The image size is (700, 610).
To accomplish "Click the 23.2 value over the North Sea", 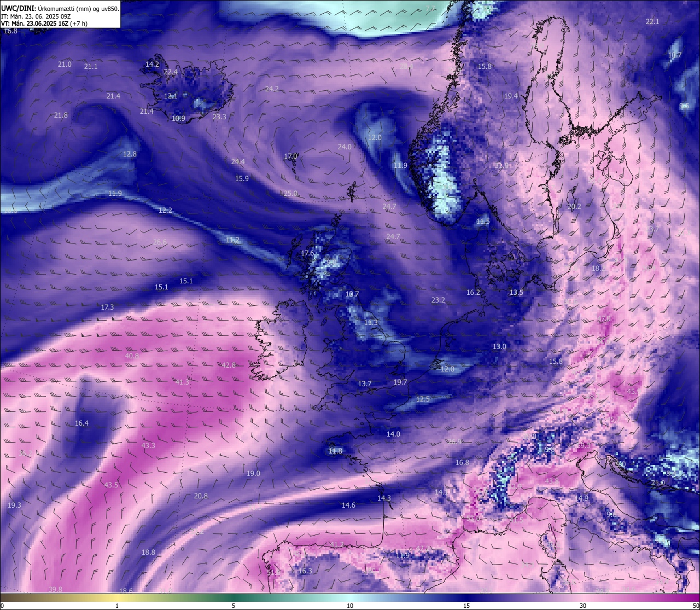I will pyautogui.click(x=438, y=300).
